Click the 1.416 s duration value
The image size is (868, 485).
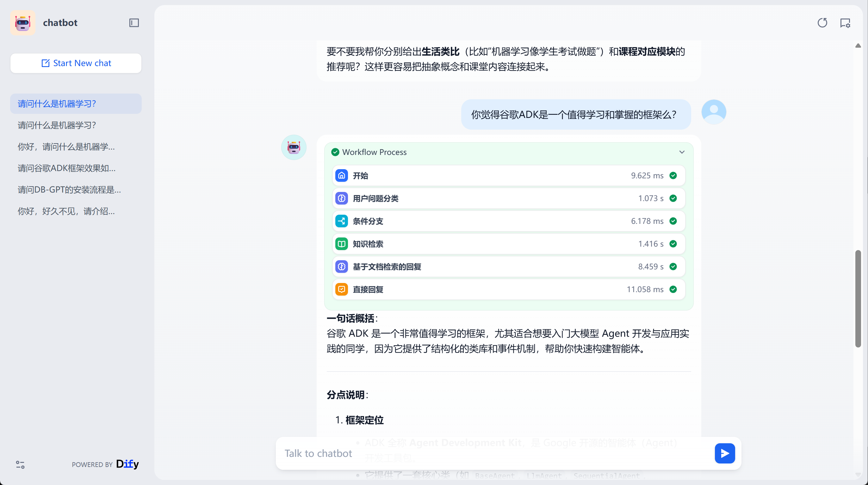651,244
